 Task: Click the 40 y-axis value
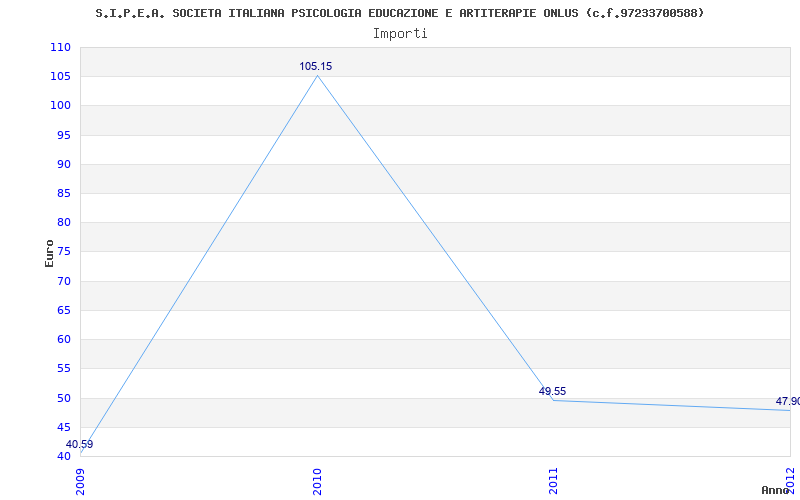[63, 456]
